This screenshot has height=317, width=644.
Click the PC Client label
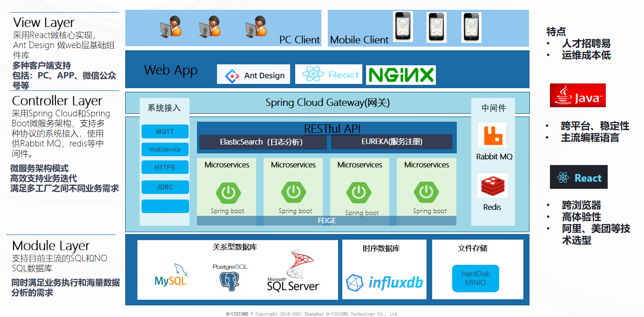(299, 40)
